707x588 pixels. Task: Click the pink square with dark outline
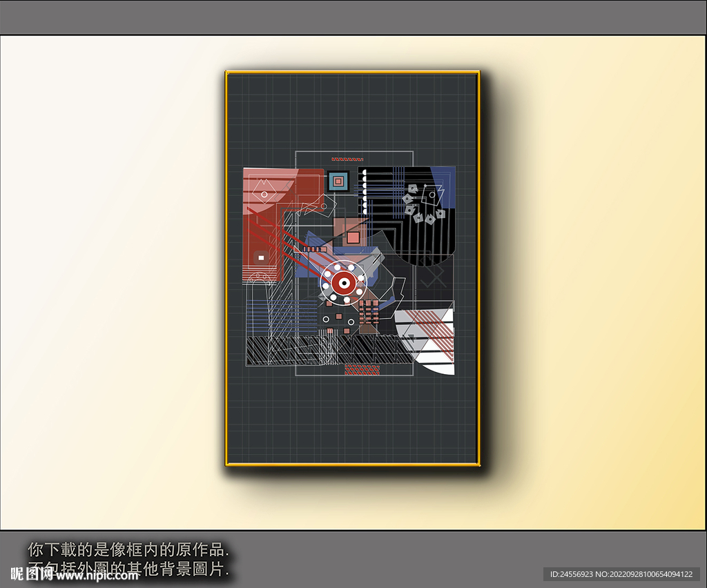pyautogui.click(x=353, y=237)
